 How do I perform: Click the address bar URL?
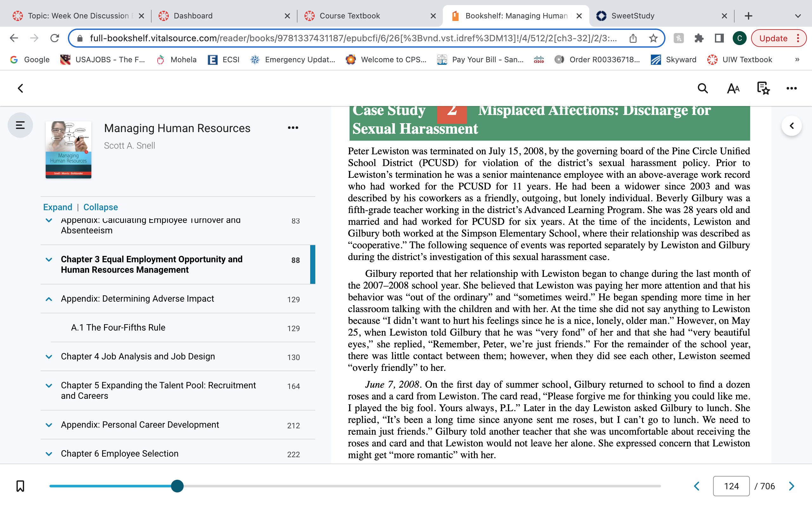(353, 38)
